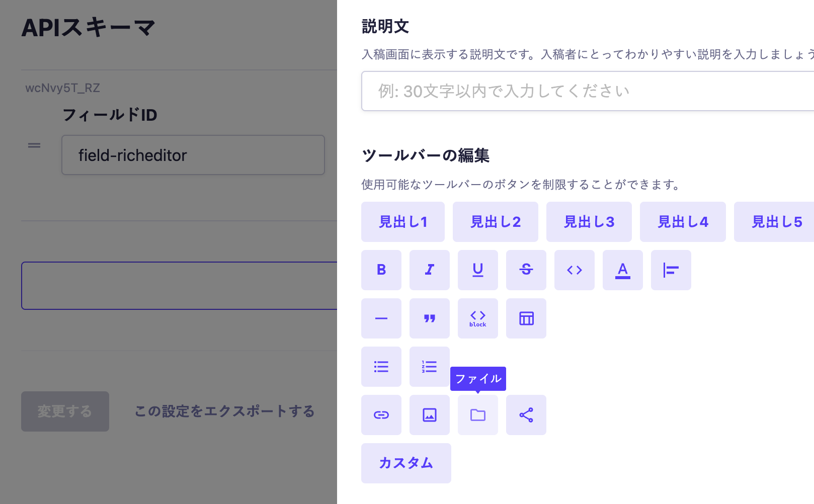This screenshot has height=504, width=814.
Task: Toggle the Underline toolbar button
Action: pyautogui.click(x=477, y=270)
